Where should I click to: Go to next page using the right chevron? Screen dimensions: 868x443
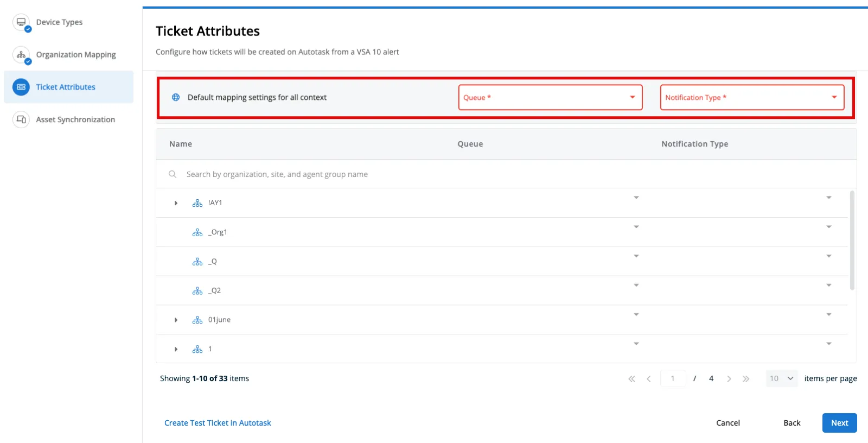[x=729, y=379]
